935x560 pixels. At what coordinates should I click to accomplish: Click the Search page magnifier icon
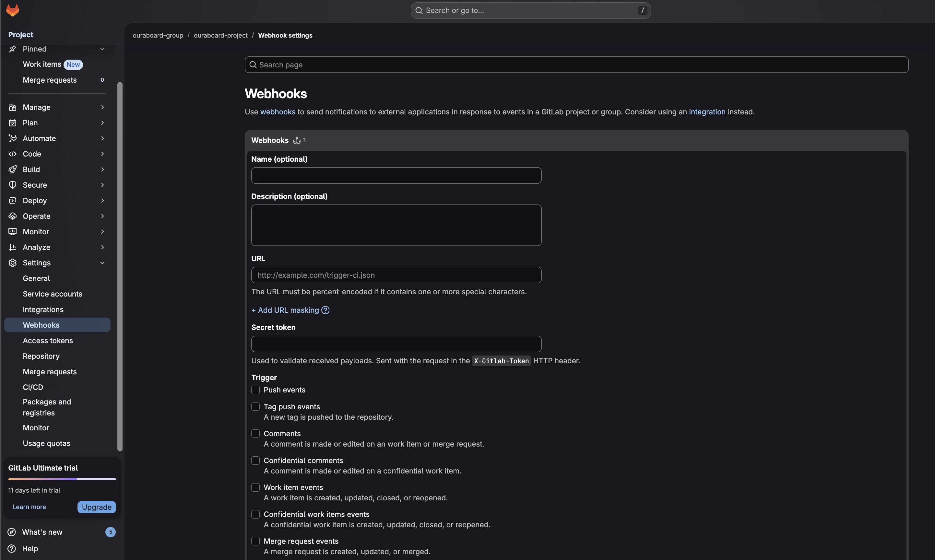(253, 65)
